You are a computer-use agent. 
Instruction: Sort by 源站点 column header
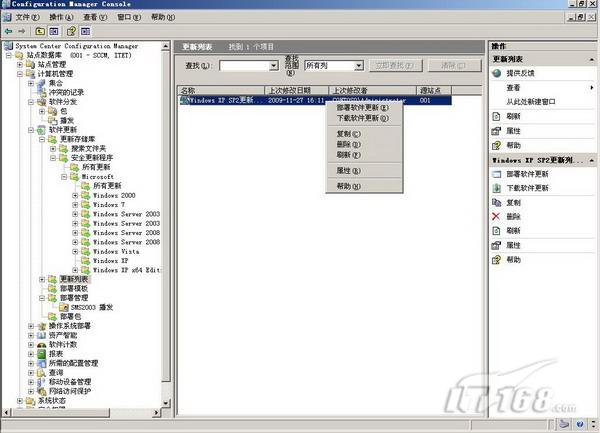point(434,91)
